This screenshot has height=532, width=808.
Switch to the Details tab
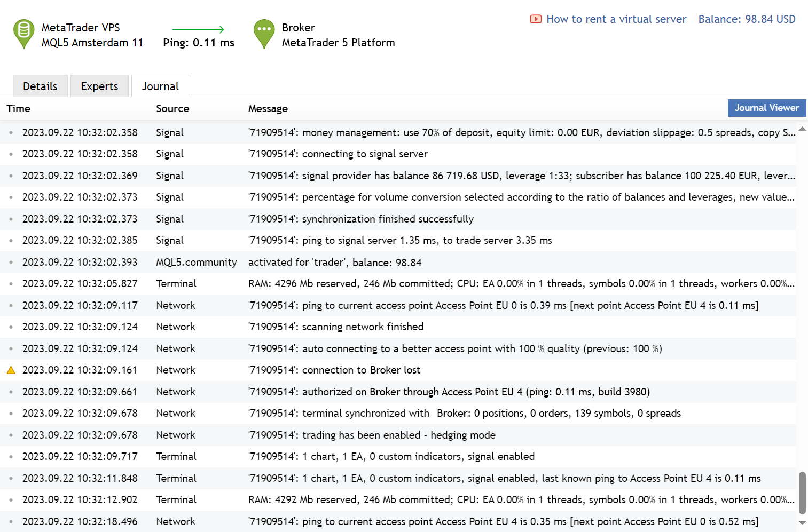tap(40, 86)
